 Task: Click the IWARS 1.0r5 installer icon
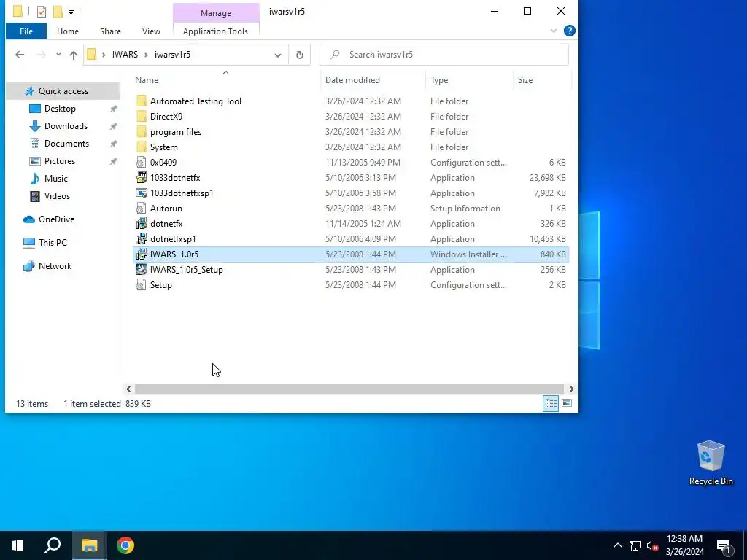coord(141,254)
